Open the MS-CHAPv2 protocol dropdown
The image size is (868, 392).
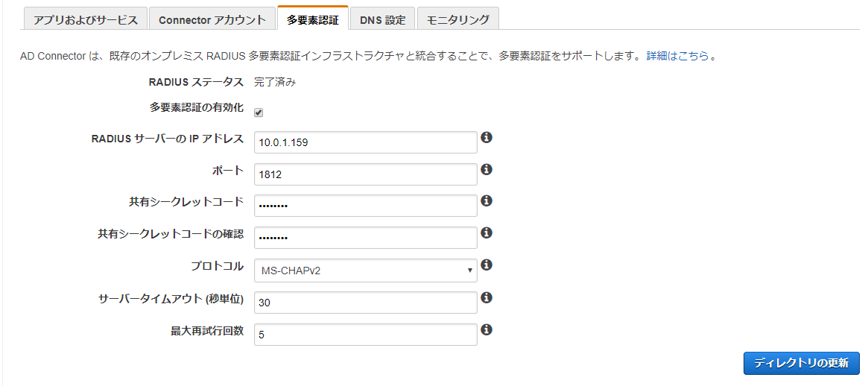tap(365, 271)
